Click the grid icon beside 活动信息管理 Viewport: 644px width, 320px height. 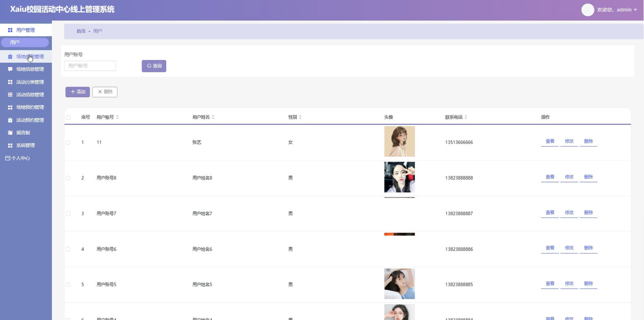point(10,95)
